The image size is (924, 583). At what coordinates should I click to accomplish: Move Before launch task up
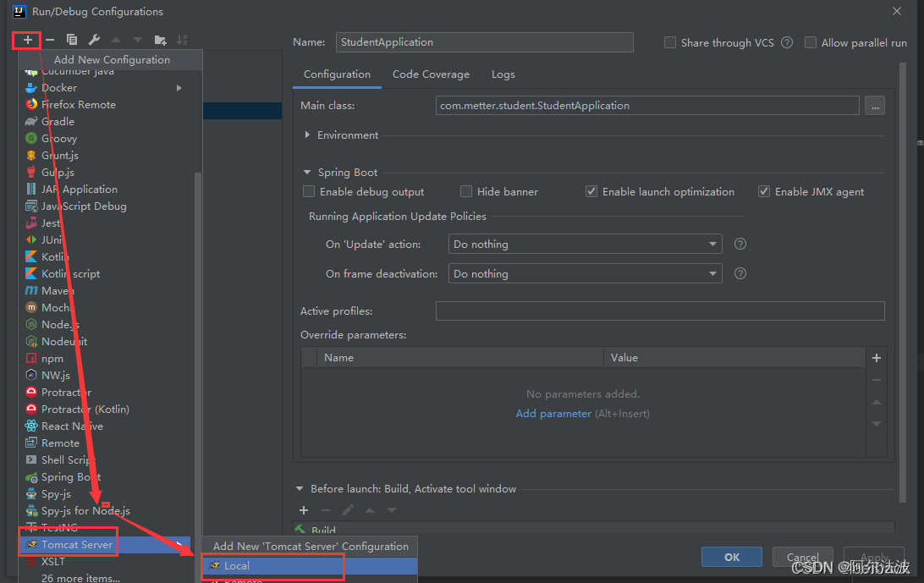pos(370,510)
